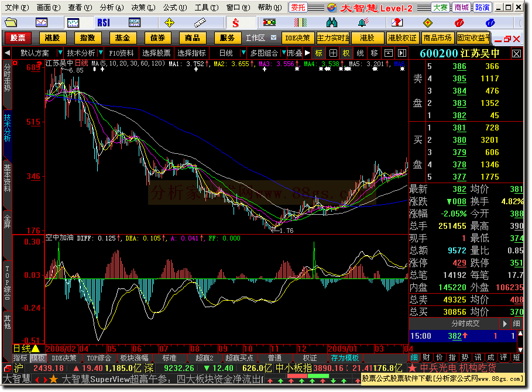Select the 评 tab at bottom right

click(503, 357)
